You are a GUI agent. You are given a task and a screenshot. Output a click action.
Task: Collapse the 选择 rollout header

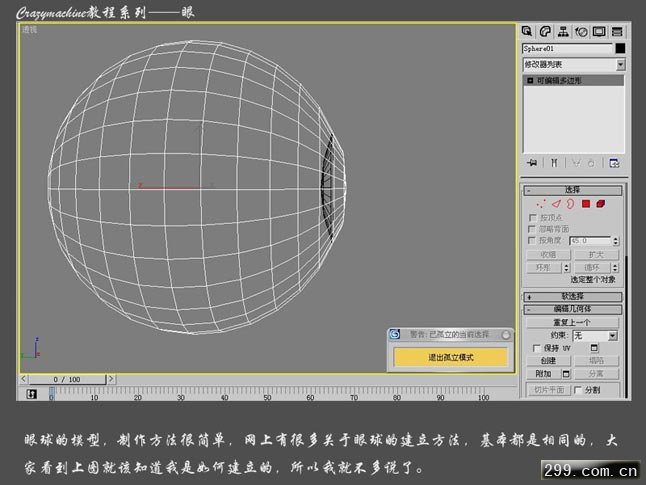(x=573, y=190)
